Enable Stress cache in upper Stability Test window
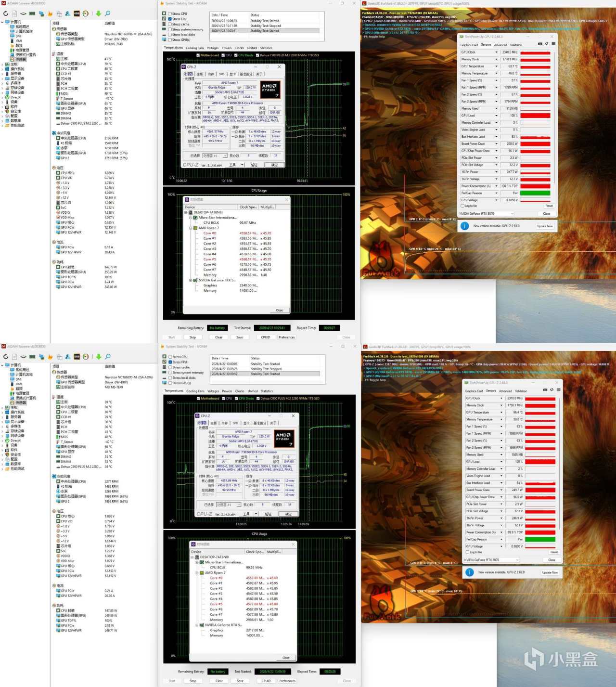The image size is (616, 687). click(x=170, y=24)
